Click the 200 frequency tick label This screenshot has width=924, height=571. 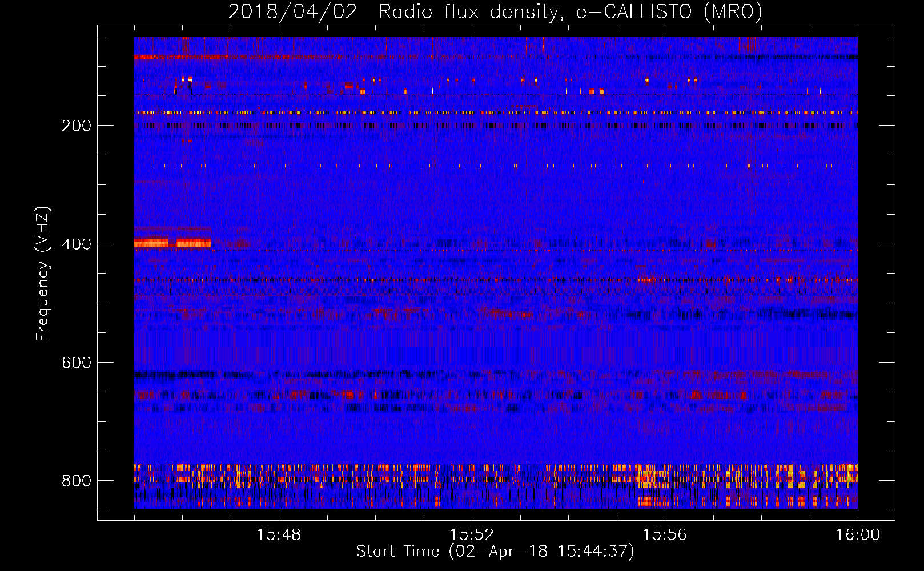click(x=76, y=126)
